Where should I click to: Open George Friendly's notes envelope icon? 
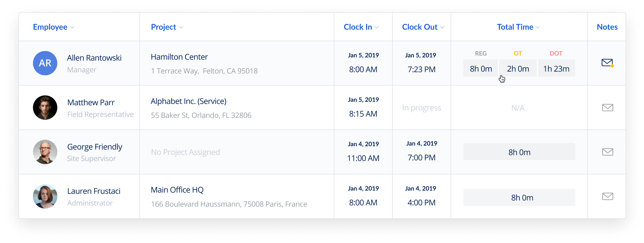(x=608, y=152)
